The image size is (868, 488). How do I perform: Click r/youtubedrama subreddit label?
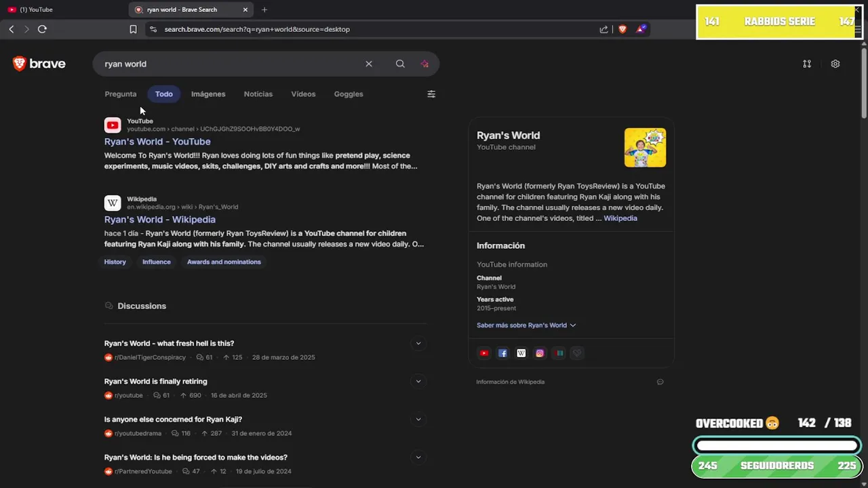138,433
